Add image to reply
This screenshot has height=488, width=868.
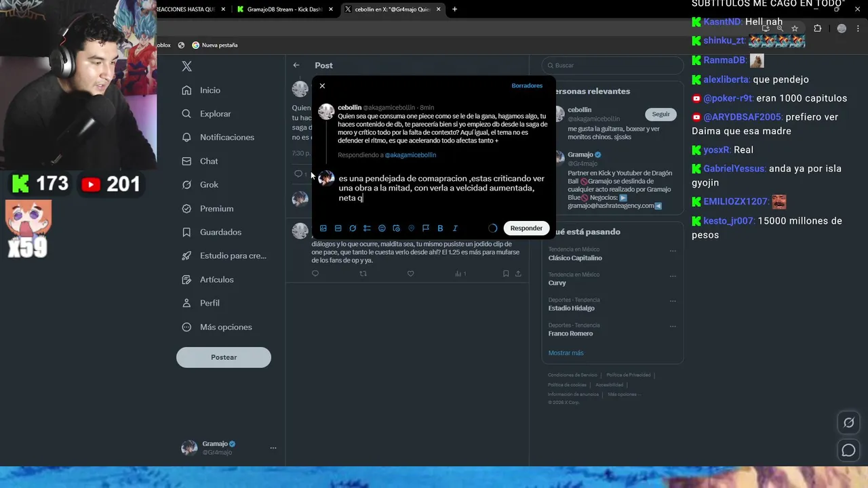(x=323, y=228)
